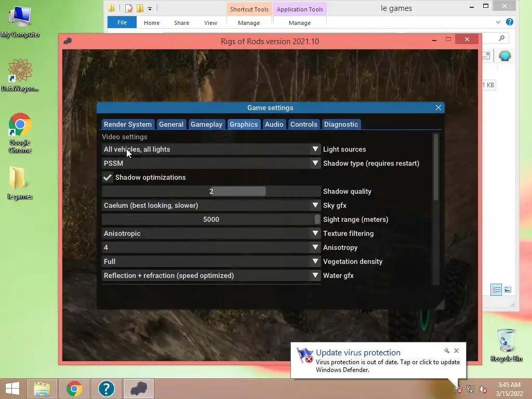532x399 pixels.
Task: Expand the Water gfx dropdown
Action: tap(211, 275)
